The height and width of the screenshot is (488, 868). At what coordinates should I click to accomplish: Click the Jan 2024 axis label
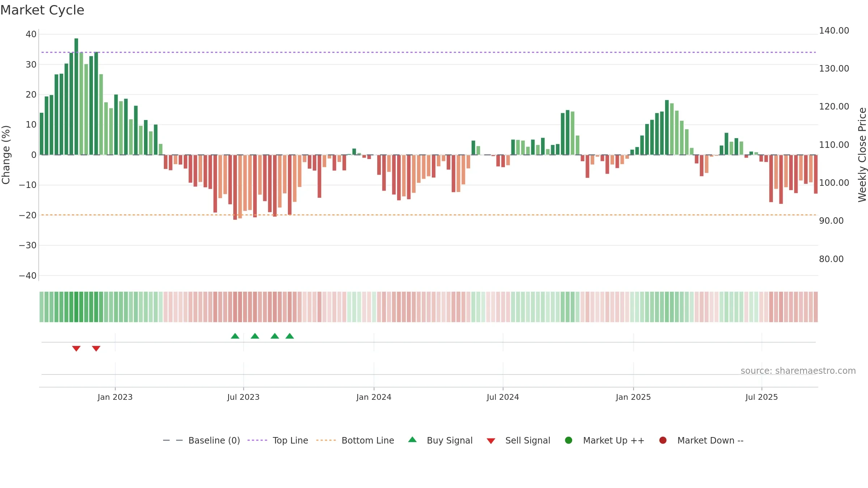[x=374, y=397]
